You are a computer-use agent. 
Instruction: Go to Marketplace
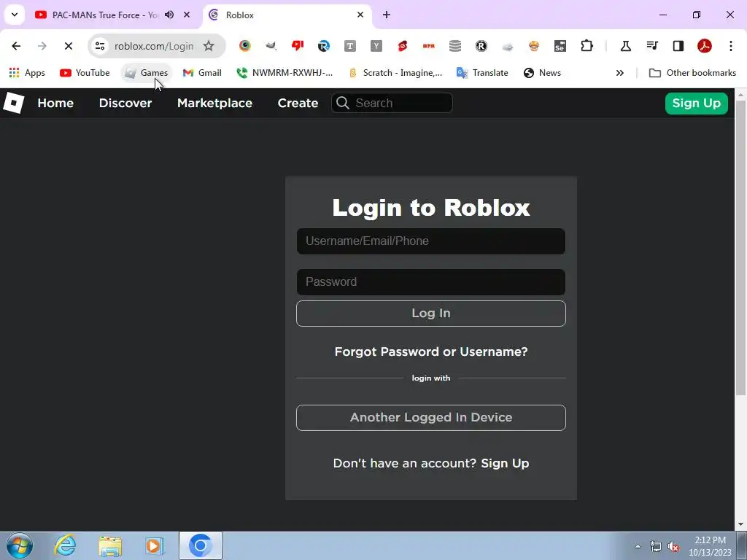pyautogui.click(x=215, y=103)
